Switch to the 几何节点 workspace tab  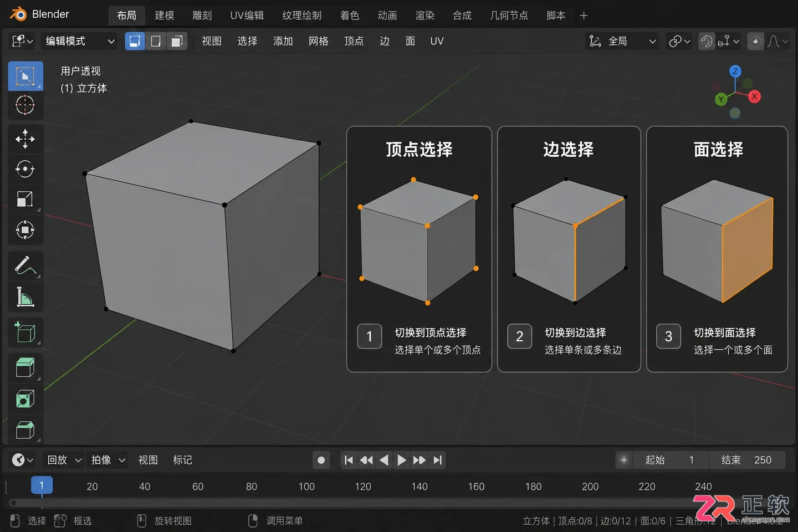pos(509,16)
